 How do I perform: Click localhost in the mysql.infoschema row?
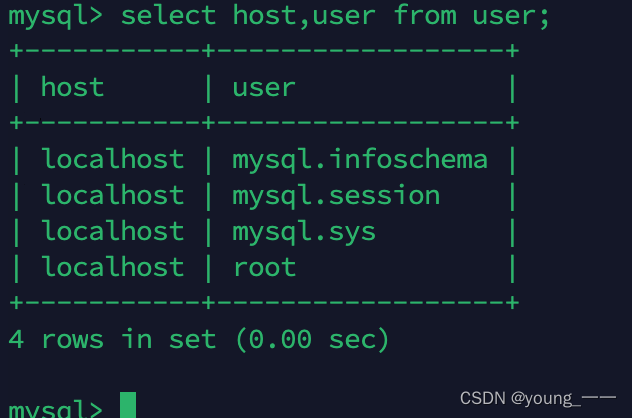(113, 159)
